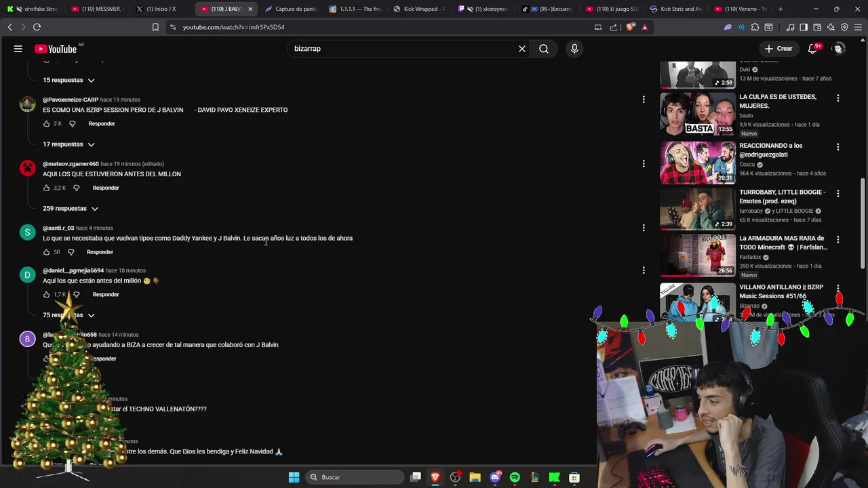Open options menu for @Pavoxeneize-CARP comment
The image size is (868, 488).
click(x=644, y=100)
